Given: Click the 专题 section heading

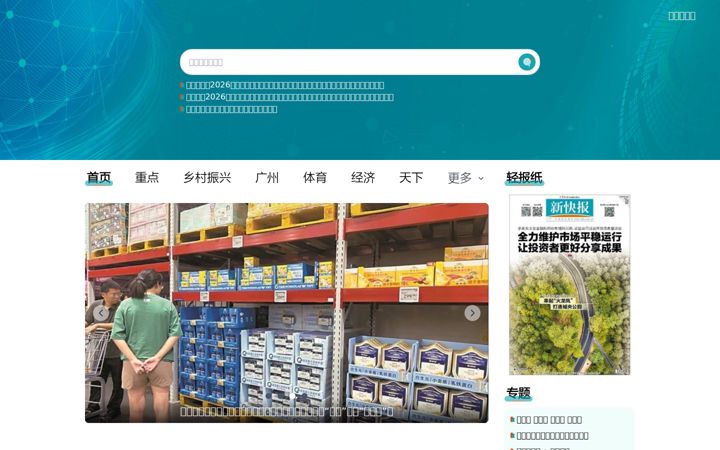Looking at the screenshot, I should (x=518, y=393).
